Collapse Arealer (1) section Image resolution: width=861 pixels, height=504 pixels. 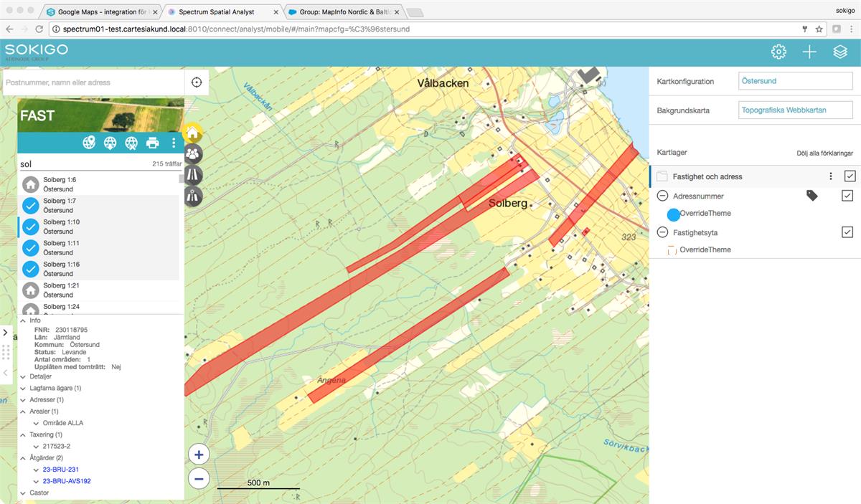23,412
